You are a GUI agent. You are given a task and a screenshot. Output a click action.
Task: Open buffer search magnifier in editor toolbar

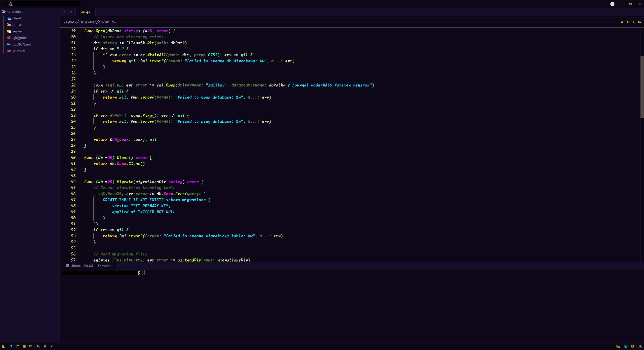(x=622, y=22)
